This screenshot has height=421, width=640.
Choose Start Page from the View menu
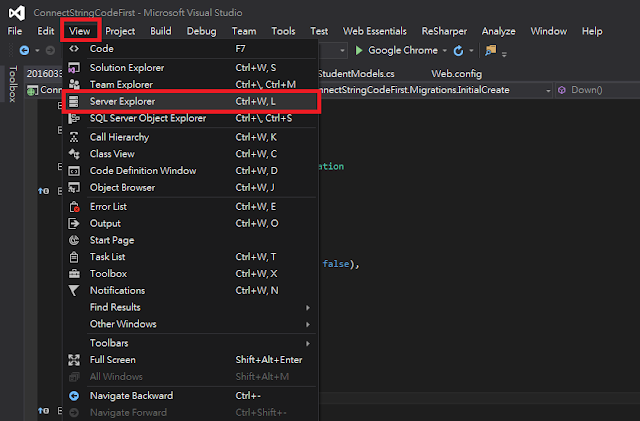tap(191, 240)
